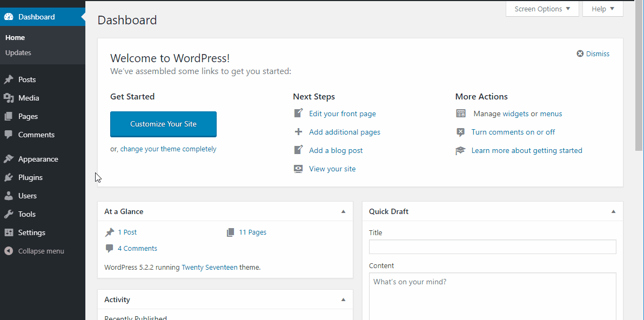Click the Collapse menu arrow icon
644x320 pixels.
[9, 251]
